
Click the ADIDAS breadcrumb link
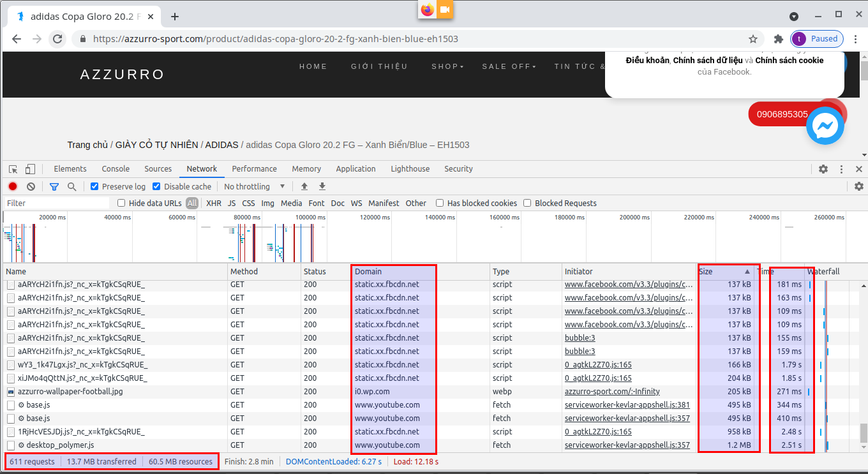coord(221,145)
